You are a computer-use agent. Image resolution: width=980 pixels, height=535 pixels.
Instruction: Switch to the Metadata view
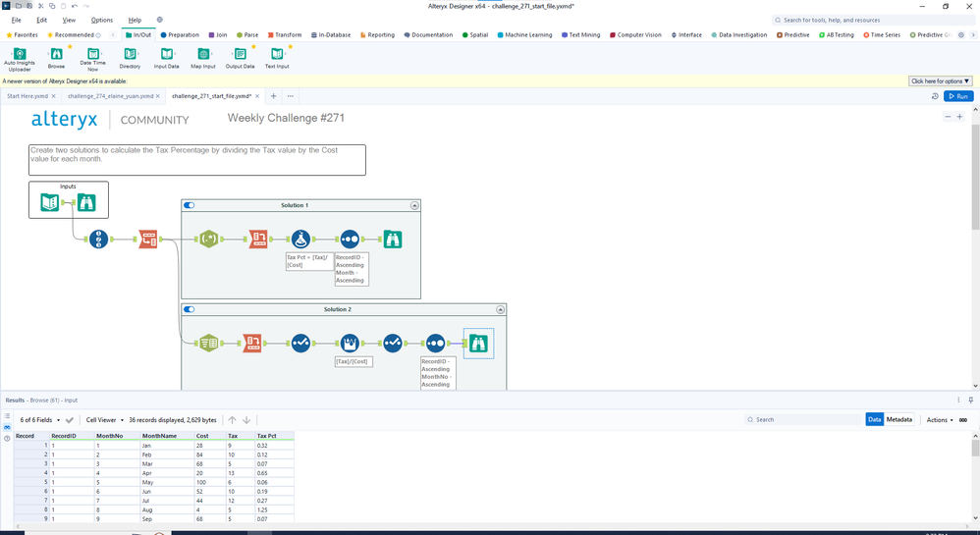pyautogui.click(x=898, y=419)
